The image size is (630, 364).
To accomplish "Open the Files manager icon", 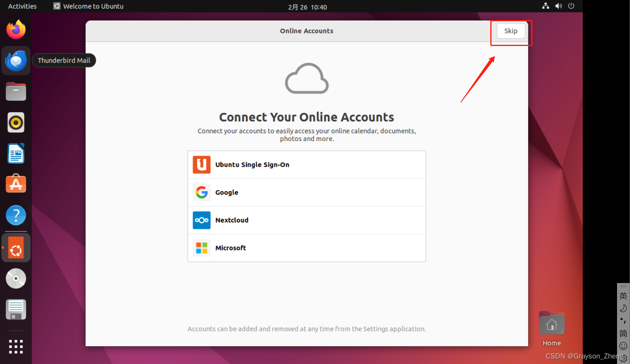I will click(16, 92).
